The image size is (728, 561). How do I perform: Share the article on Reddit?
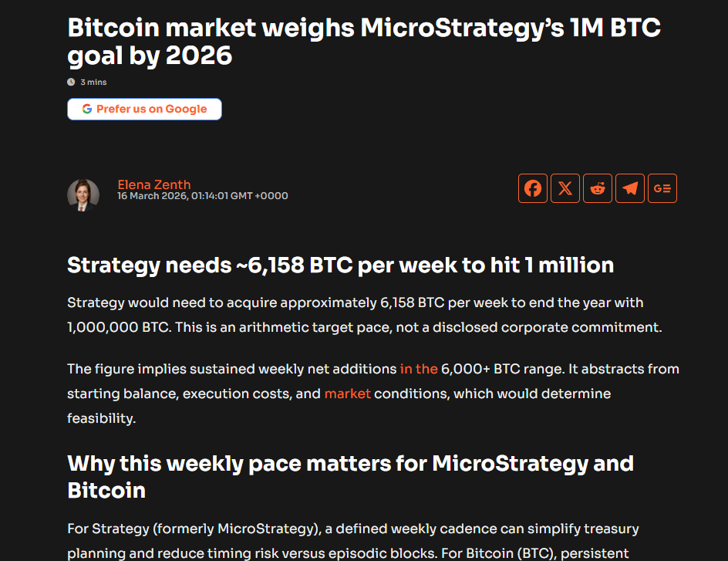tap(598, 188)
